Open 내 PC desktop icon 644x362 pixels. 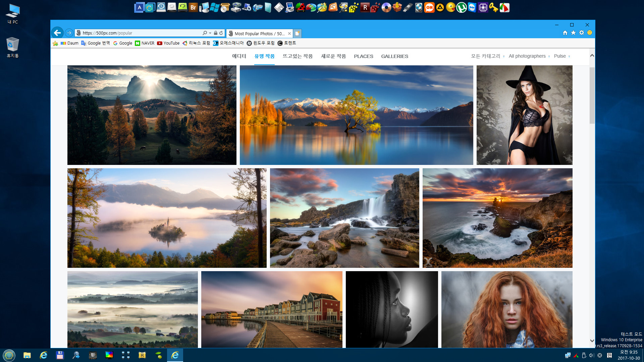pyautogui.click(x=13, y=14)
